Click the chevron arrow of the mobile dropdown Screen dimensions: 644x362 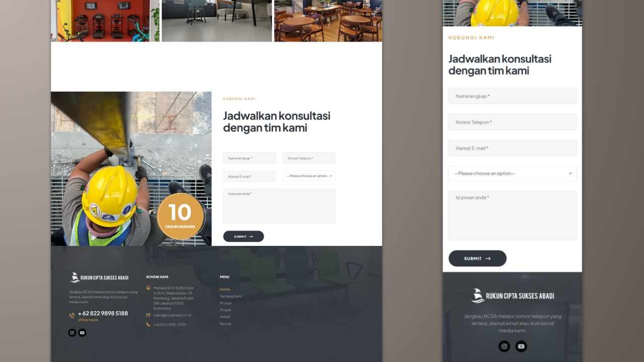(571, 173)
